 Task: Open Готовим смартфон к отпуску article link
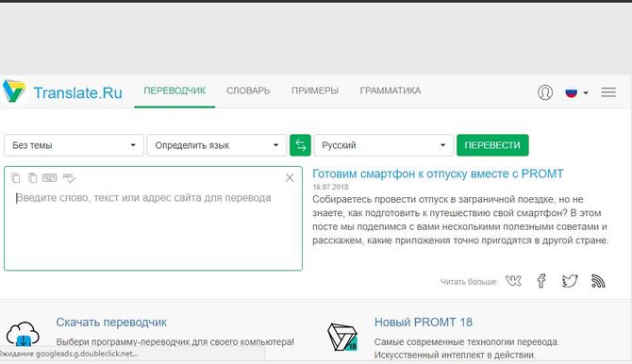coord(438,174)
